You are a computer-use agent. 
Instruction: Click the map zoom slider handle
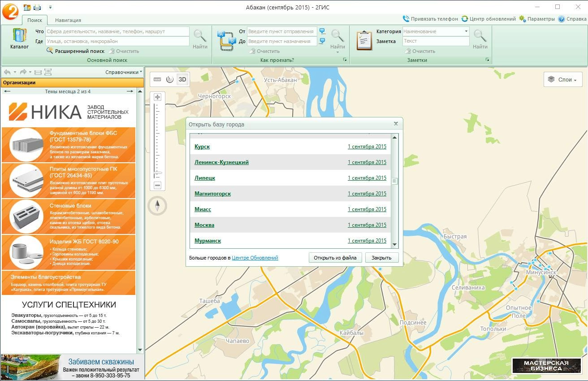click(x=158, y=173)
